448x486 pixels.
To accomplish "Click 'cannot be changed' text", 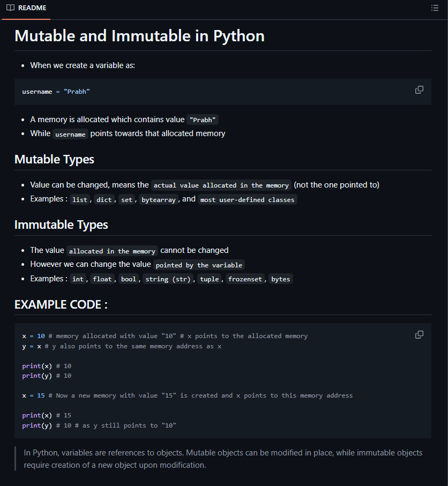I will [195, 250].
